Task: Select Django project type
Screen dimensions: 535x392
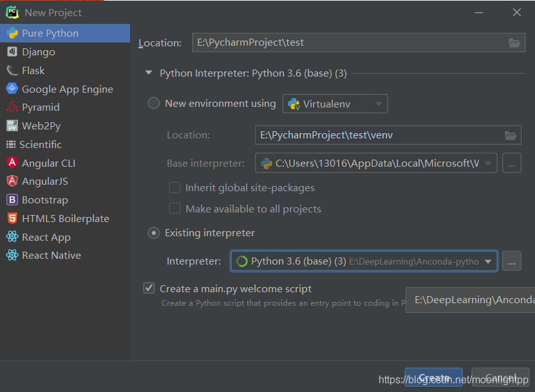Action: [65, 52]
